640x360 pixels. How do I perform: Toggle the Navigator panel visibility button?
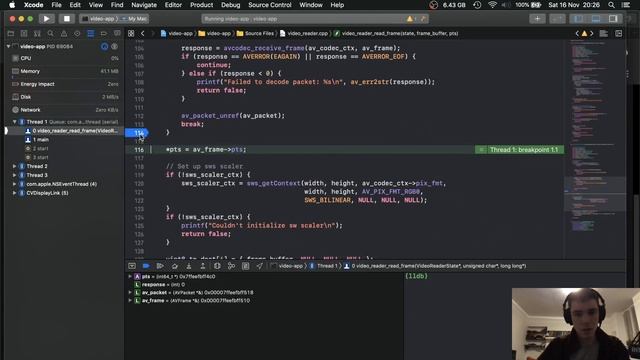pyautogui.click(x=578, y=19)
